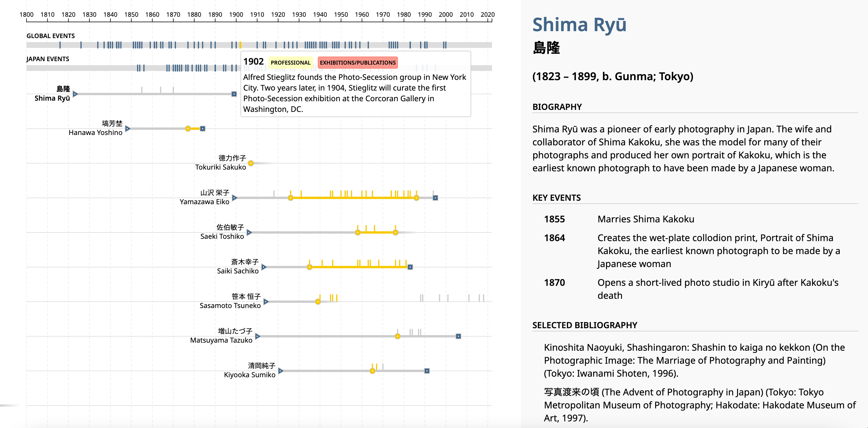Viewport: 868px width, 428px height.
Task: Open Matsuyama Tazuko's profile from label
Action: tap(221, 340)
